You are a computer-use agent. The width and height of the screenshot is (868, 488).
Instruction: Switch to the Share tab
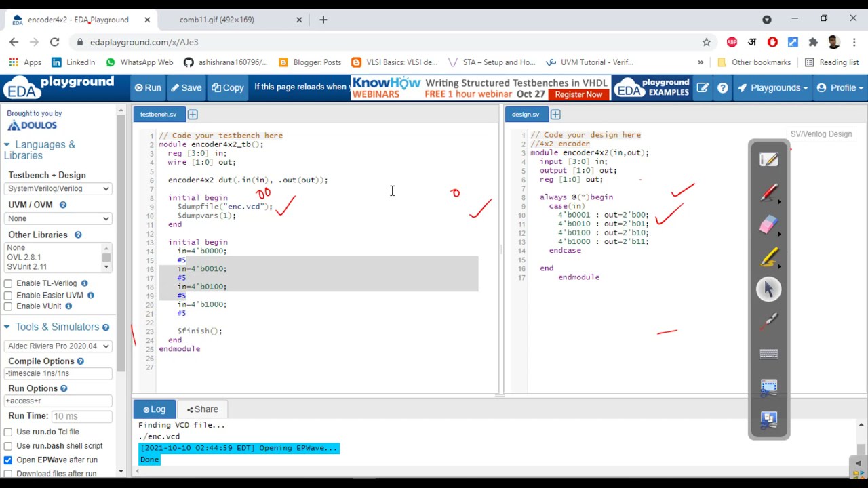coord(203,409)
